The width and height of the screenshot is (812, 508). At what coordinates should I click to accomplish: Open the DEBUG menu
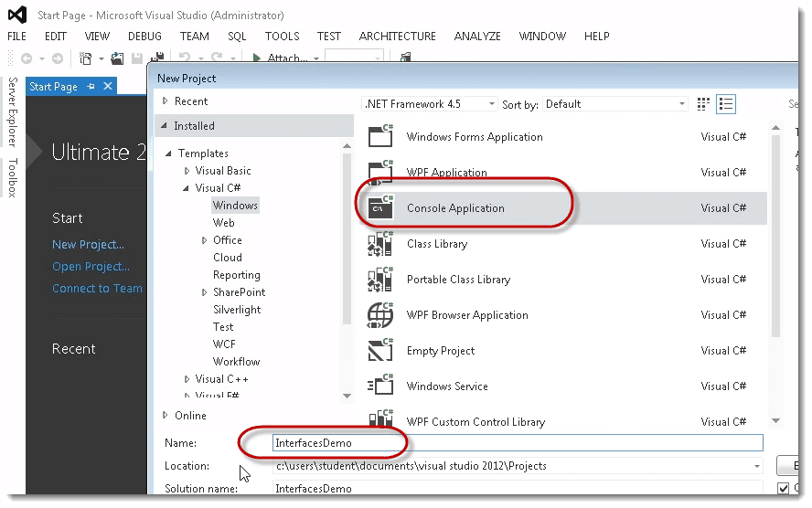(x=145, y=37)
